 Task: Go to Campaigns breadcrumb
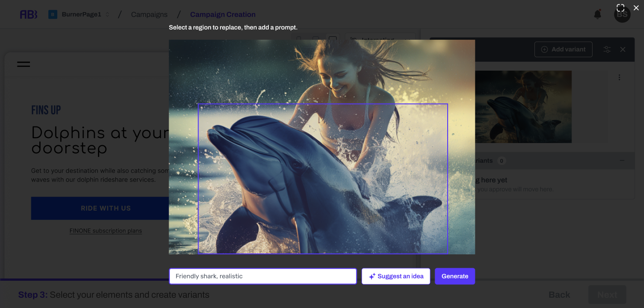click(149, 14)
